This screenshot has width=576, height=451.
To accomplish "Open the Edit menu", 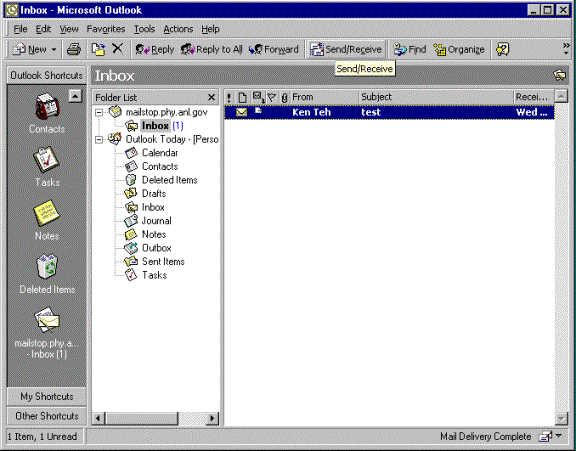I will (x=43, y=29).
